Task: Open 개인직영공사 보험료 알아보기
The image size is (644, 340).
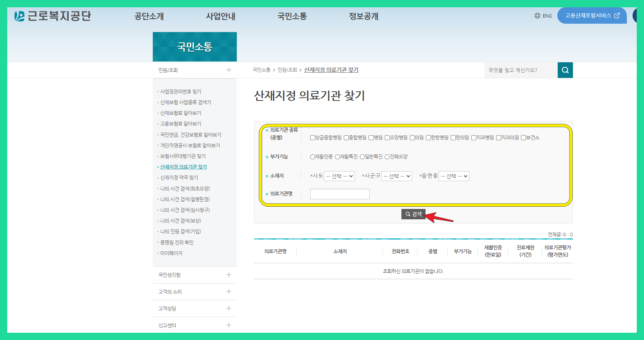Action: point(190,146)
